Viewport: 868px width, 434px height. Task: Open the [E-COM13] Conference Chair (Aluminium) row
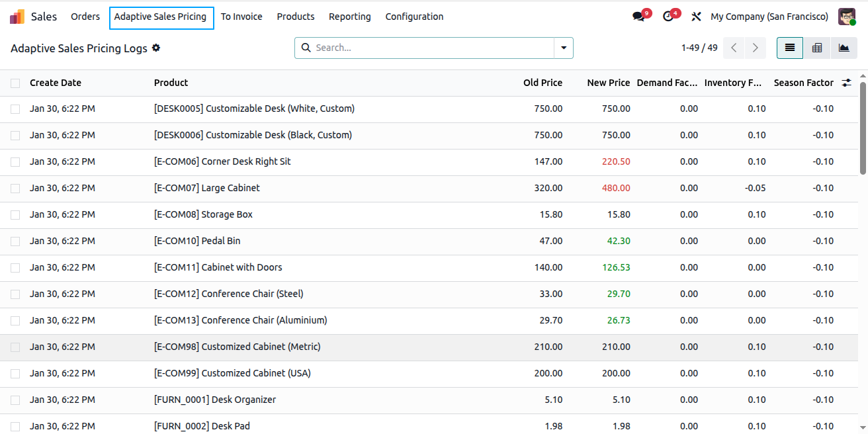[430, 321]
